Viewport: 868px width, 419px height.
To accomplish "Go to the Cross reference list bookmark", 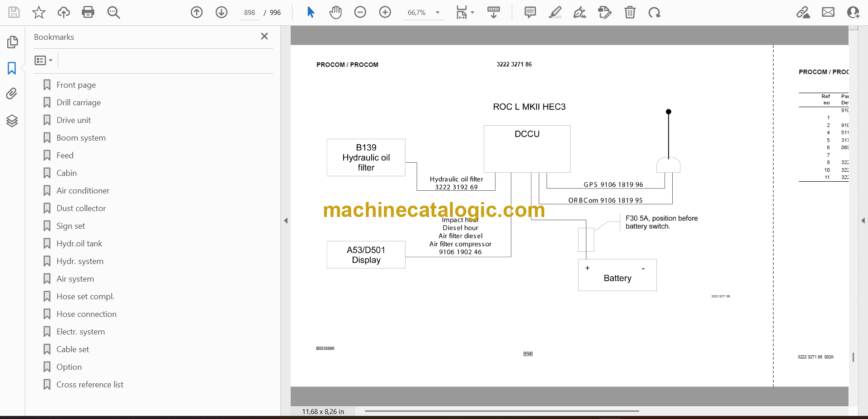I will click(90, 385).
